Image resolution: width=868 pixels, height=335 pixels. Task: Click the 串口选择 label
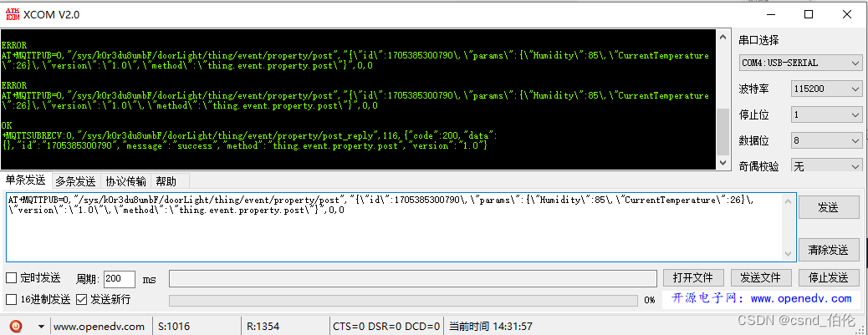759,40
